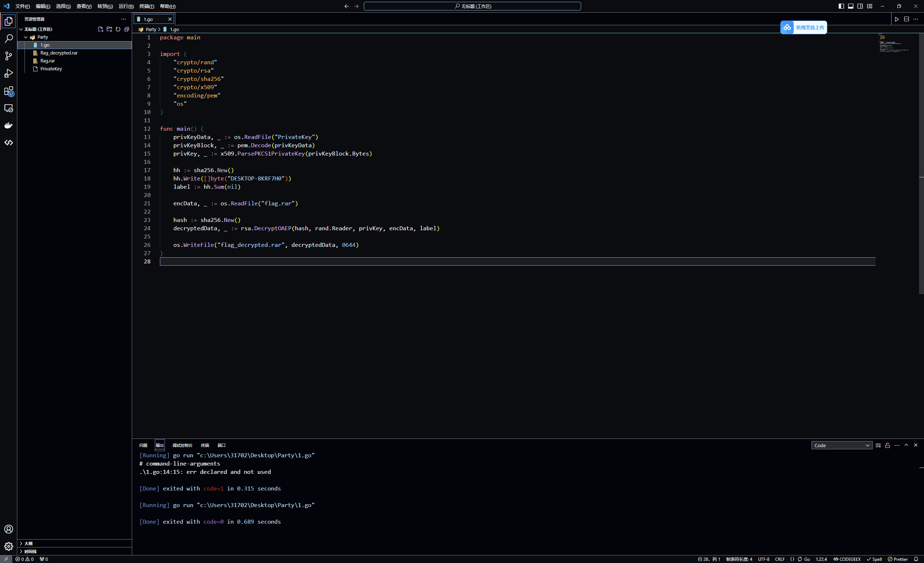This screenshot has width=924, height=563.
Task: Click the line 28 column 1 indicator
Action: [709, 559]
